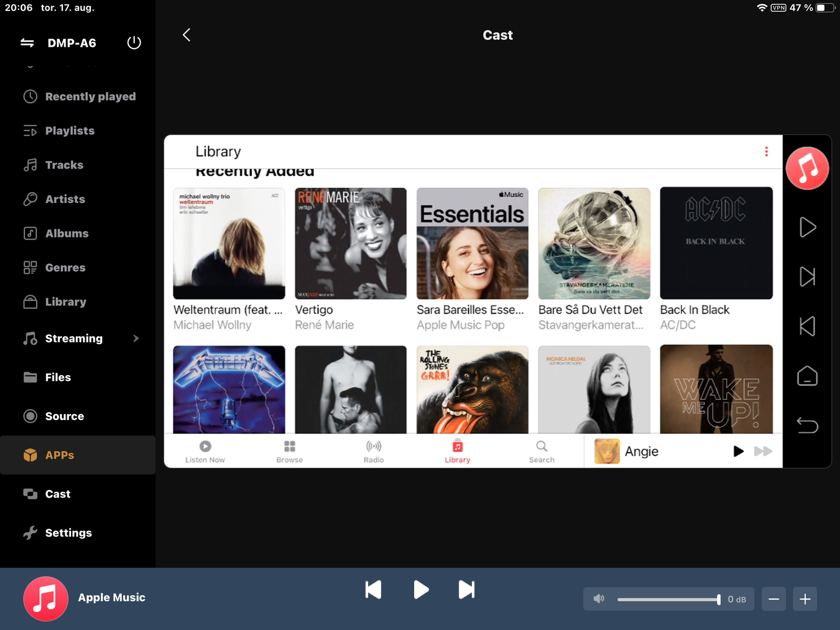Open the Vertigo album by René Marie
The width and height of the screenshot is (840, 630).
[351, 243]
